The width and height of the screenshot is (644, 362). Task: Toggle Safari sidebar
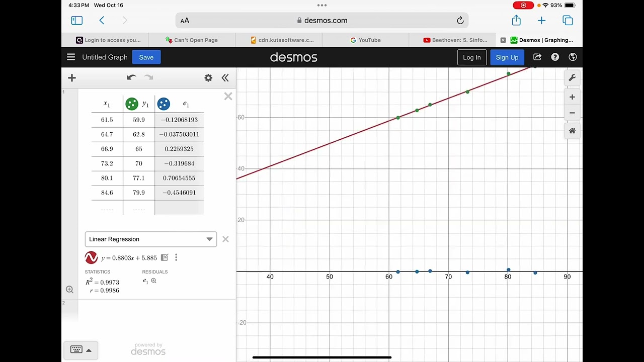point(76,21)
